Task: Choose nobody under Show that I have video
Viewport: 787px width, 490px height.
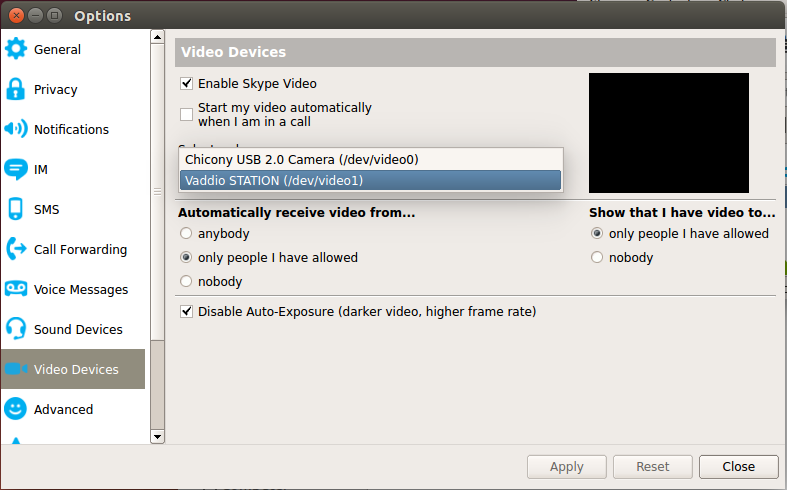Action: tap(597, 258)
